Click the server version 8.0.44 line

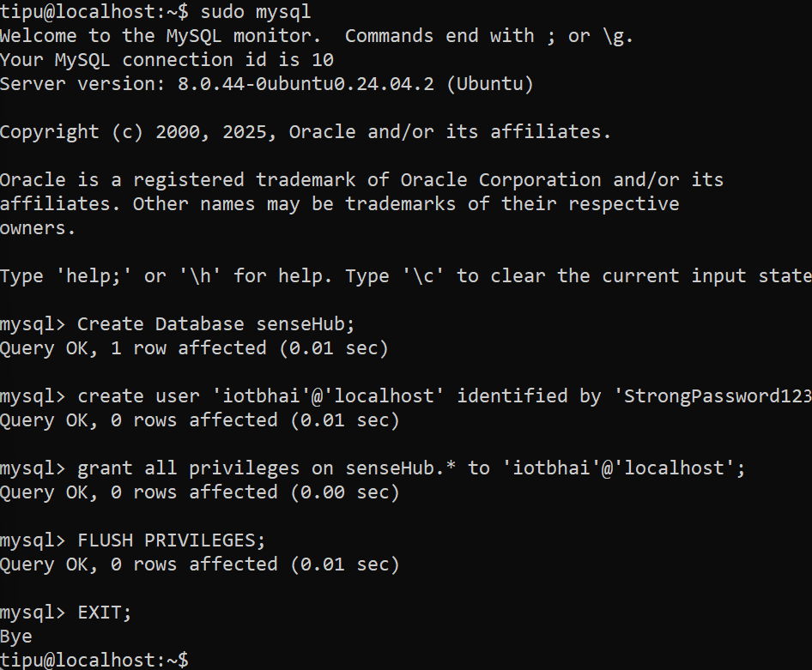tap(266, 84)
